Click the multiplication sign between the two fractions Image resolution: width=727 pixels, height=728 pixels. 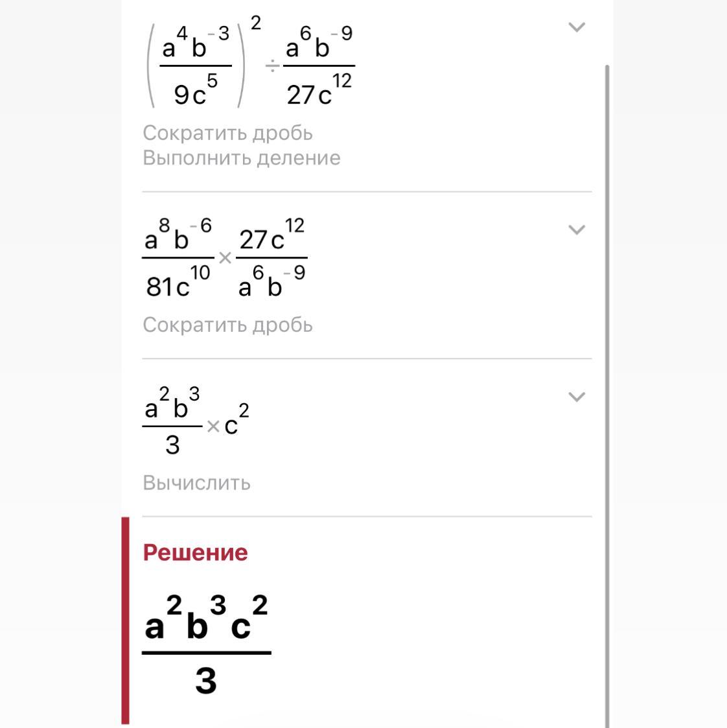click(x=225, y=258)
